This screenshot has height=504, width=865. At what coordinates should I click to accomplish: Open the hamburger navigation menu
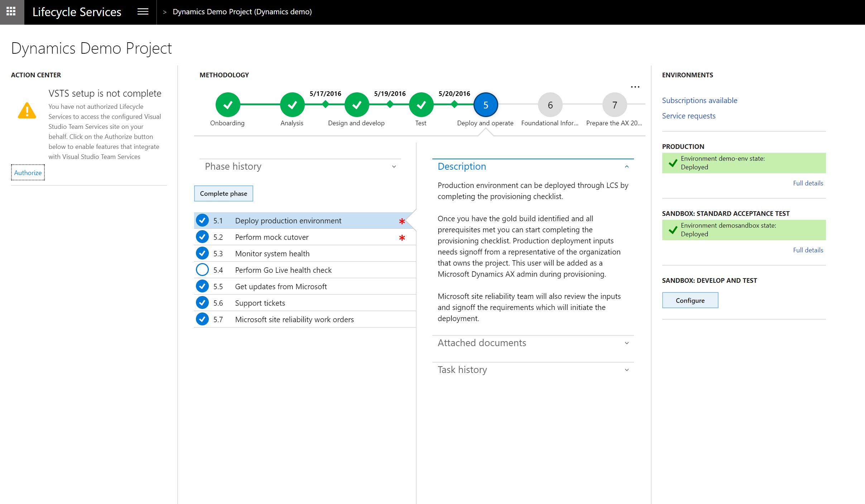tap(143, 12)
